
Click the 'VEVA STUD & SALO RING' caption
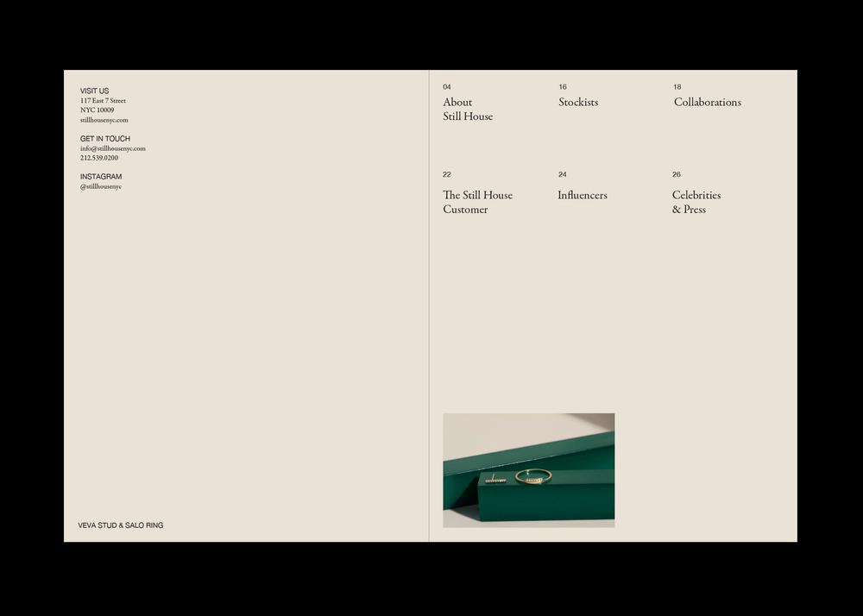121,525
